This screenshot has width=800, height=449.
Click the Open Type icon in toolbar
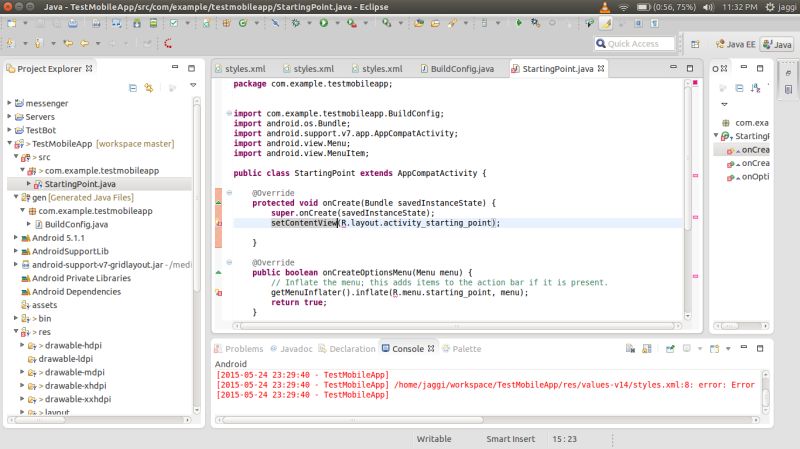(419, 23)
